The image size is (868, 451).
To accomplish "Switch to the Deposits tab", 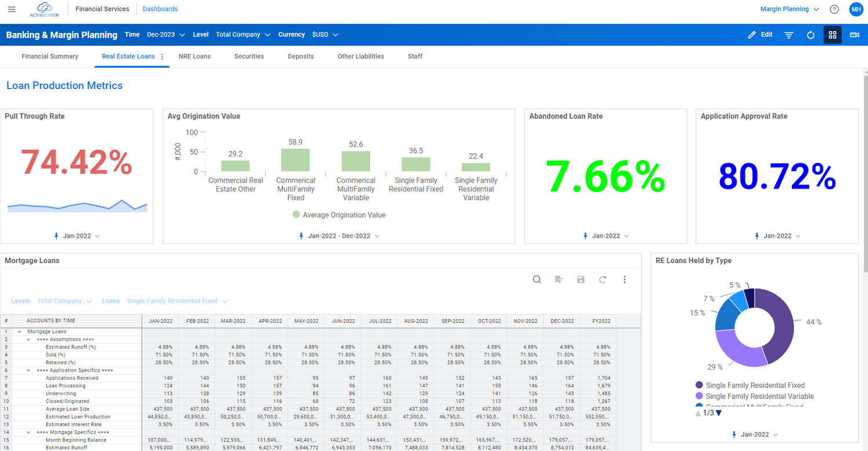I will tap(300, 56).
